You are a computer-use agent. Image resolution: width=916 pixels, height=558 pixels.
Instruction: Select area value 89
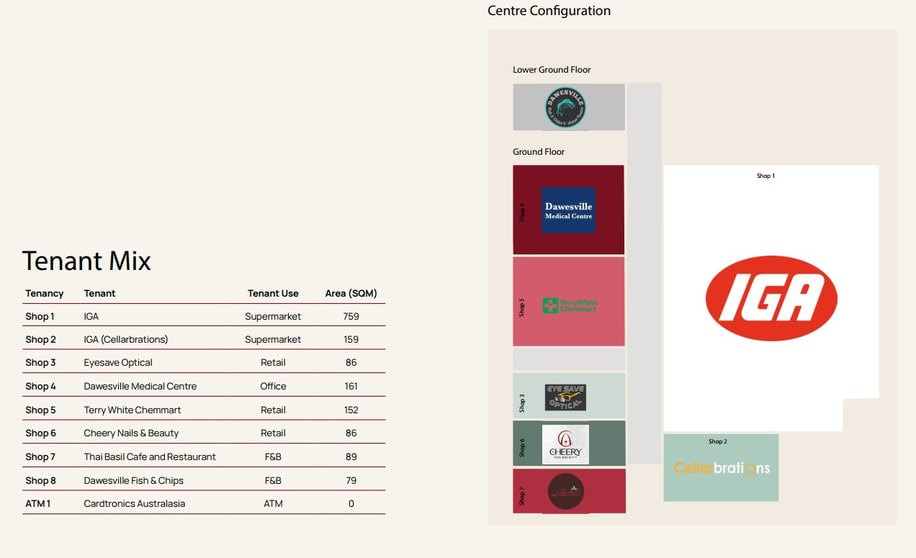351,457
